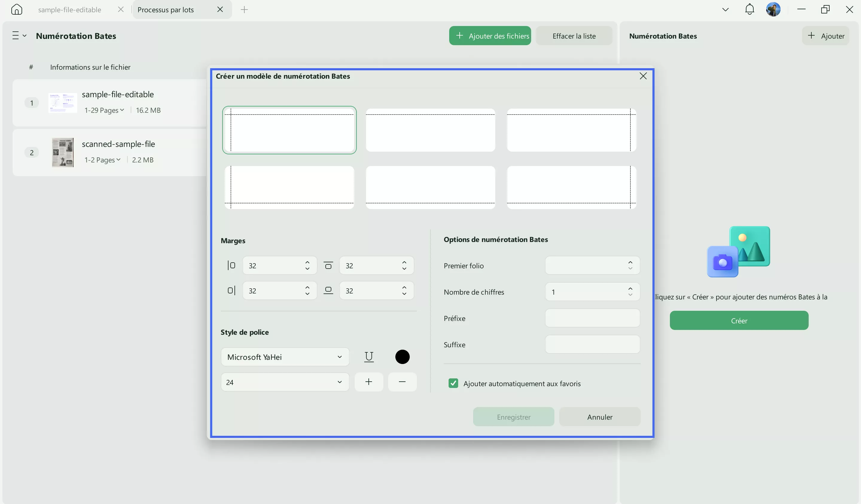
Task: Click the right margin icon
Action: pos(231,290)
